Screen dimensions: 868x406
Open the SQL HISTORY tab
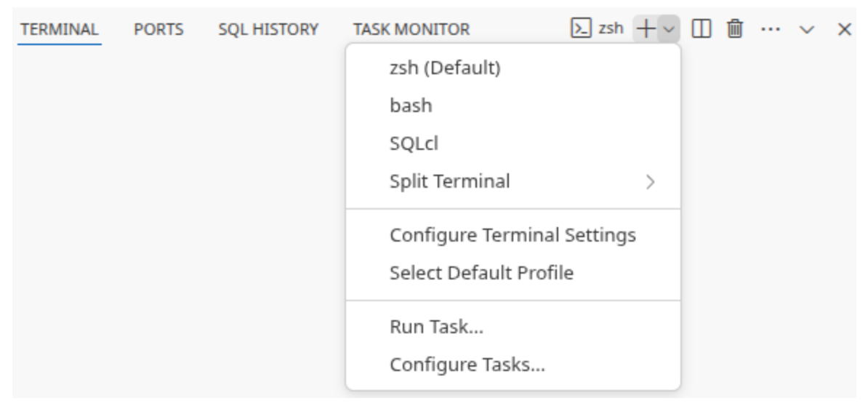click(268, 30)
